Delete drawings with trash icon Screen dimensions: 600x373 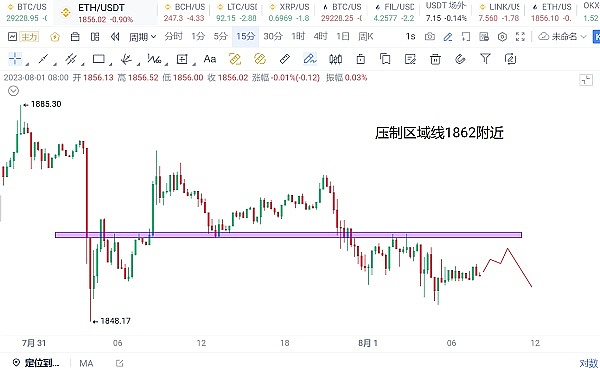(x=435, y=59)
